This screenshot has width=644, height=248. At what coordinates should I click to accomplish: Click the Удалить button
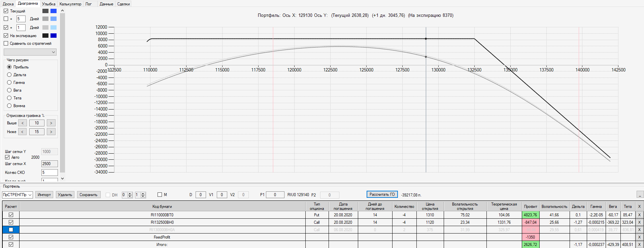tap(65, 195)
